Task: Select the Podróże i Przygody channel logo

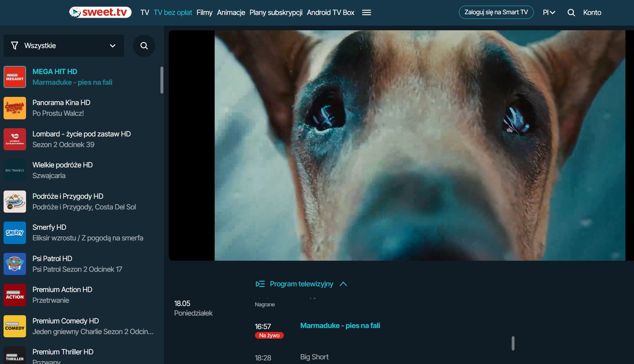Action: [15, 202]
